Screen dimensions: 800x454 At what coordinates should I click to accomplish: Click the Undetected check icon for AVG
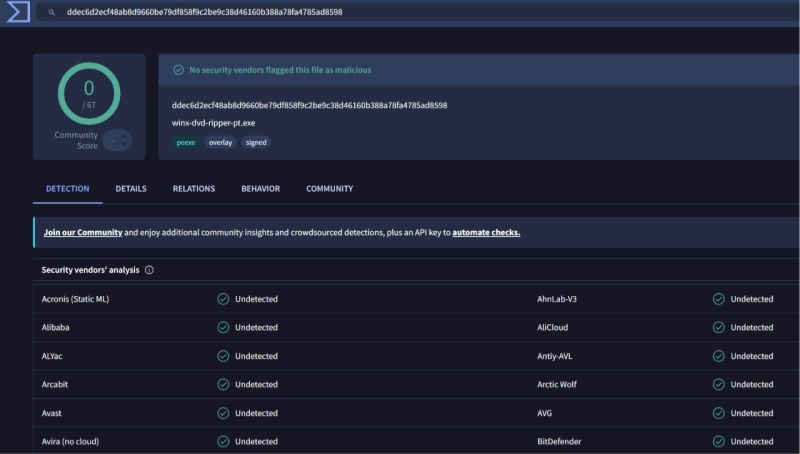[718, 413]
